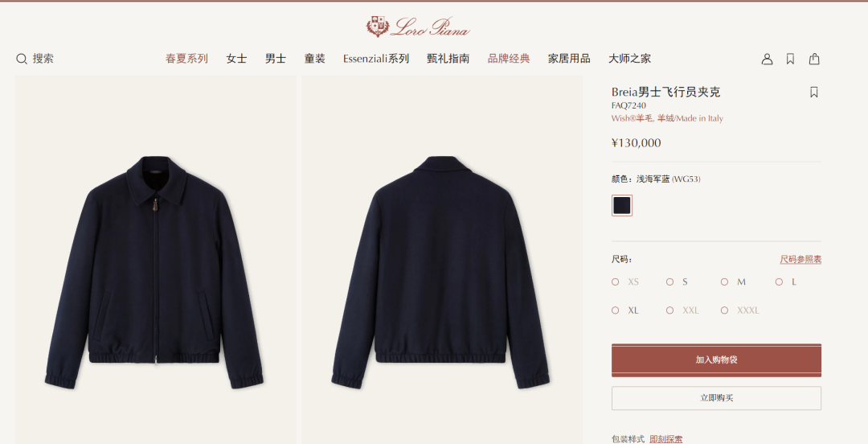Open Essenziali系列 menu item
The height and width of the screenshot is (444, 868).
[376, 59]
